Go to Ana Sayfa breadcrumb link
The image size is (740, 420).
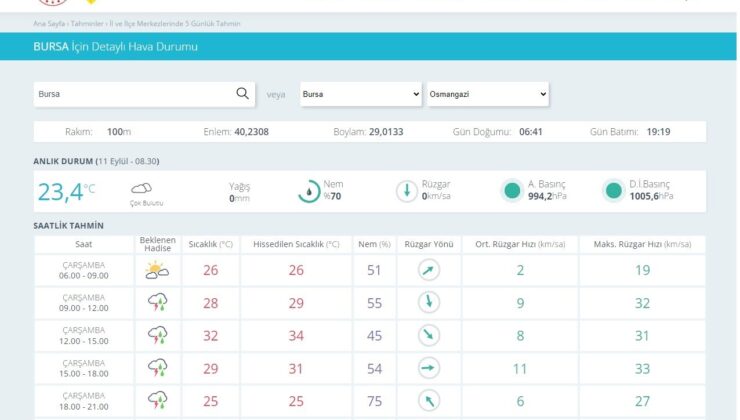[x=49, y=24]
